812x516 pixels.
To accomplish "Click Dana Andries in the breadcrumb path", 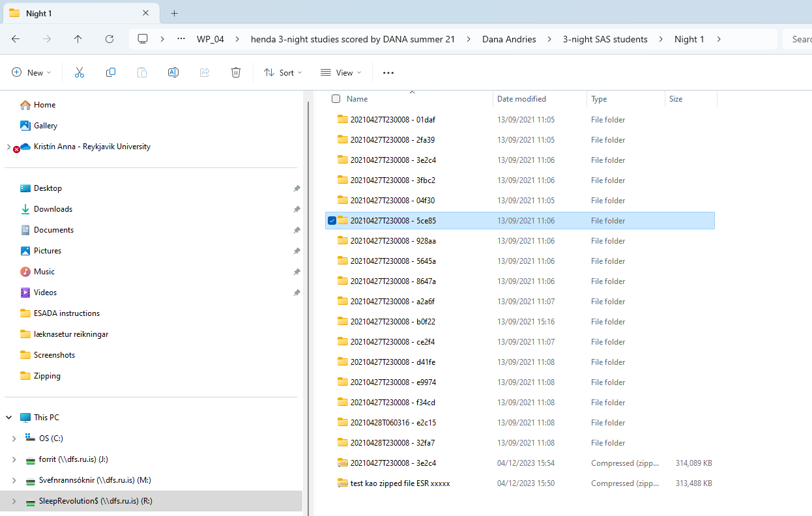I will 509,39.
